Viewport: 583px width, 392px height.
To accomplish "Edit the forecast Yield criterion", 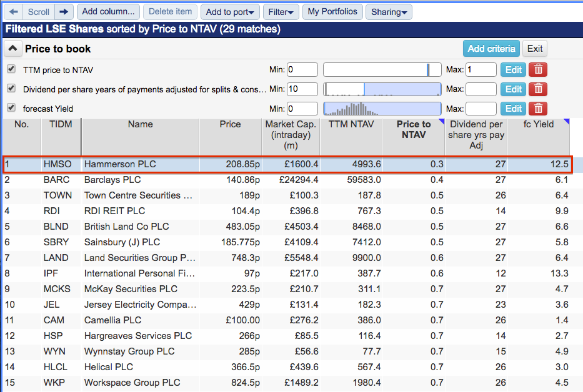I will [513, 109].
